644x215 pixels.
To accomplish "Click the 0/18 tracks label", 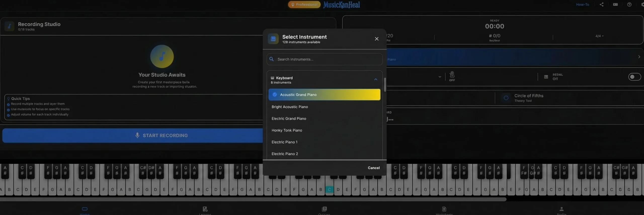I will pos(26,29).
